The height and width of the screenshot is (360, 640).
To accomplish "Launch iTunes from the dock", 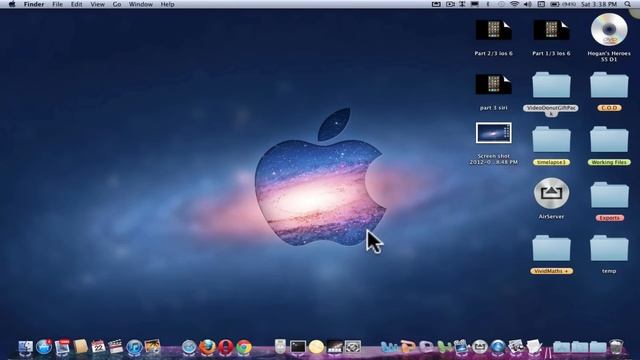I will (134, 347).
